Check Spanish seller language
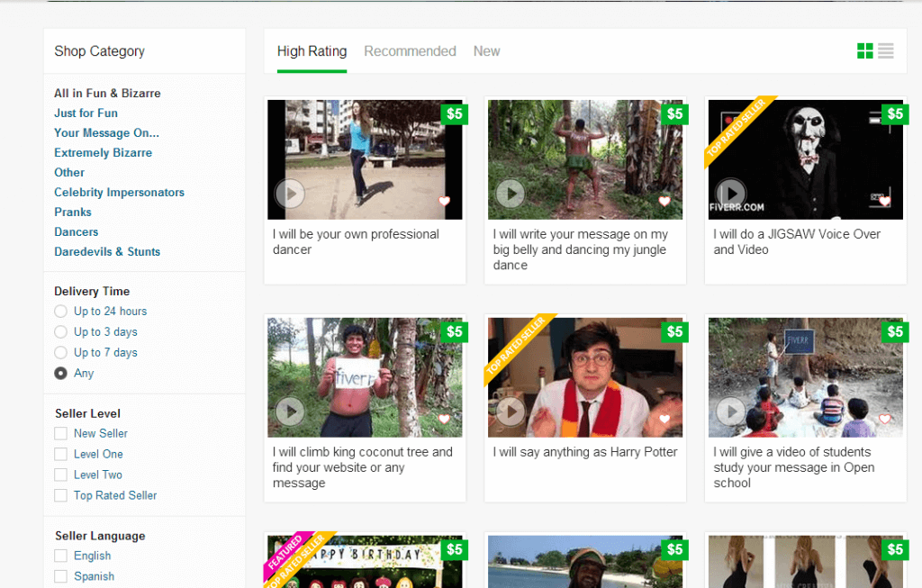Screen dimensions: 922x588 (60, 576)
